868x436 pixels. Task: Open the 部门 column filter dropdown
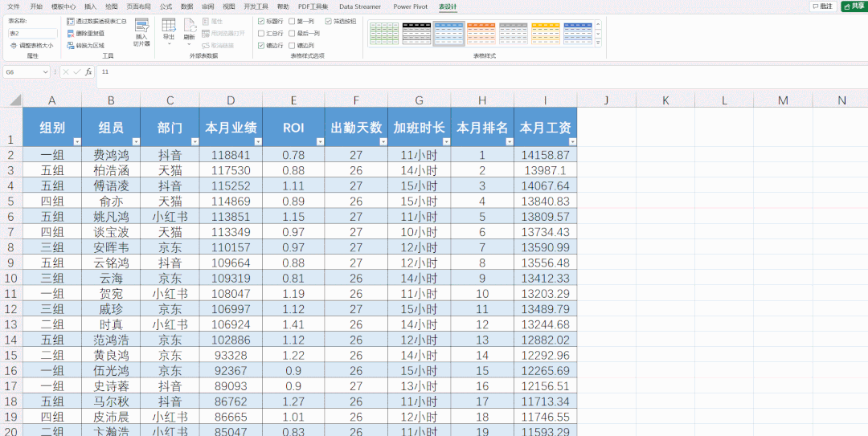[194, 142]
